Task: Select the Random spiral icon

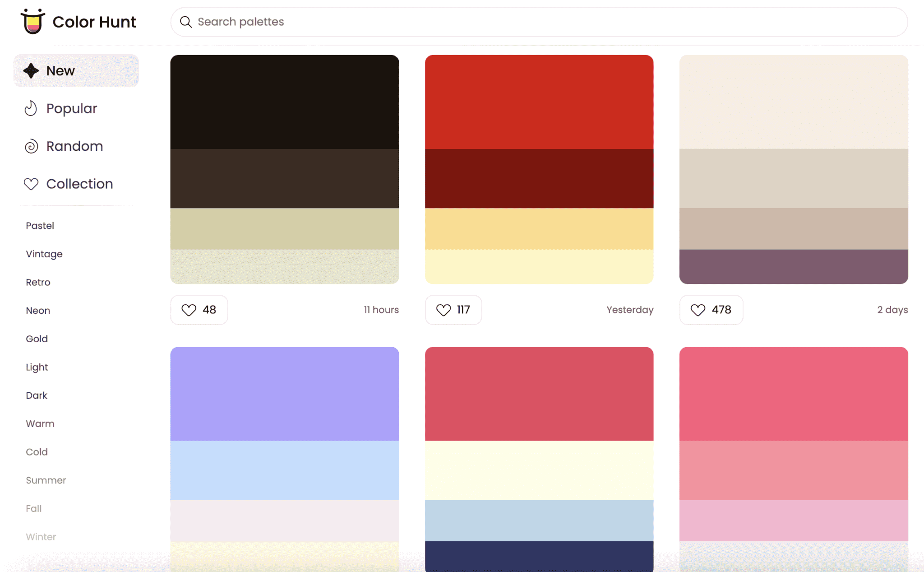Action: point(30,146)
